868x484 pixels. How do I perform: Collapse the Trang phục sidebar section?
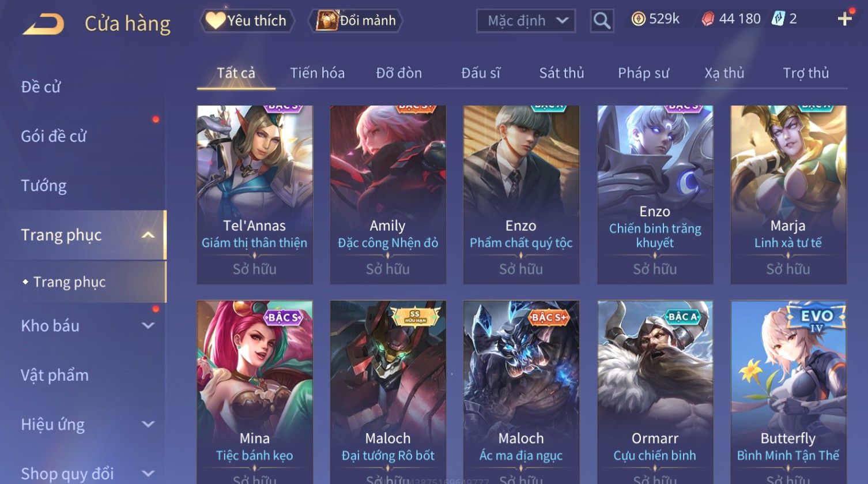click(148, 235)
